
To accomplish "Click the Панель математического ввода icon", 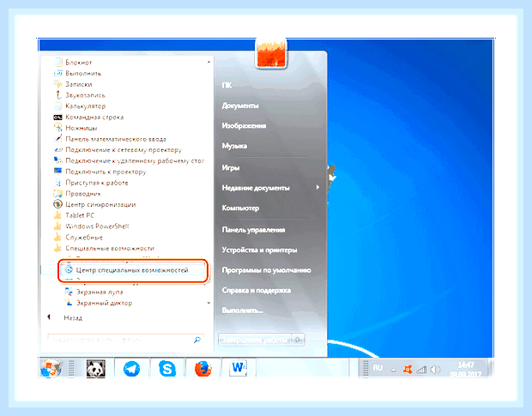I will [58, 139].
